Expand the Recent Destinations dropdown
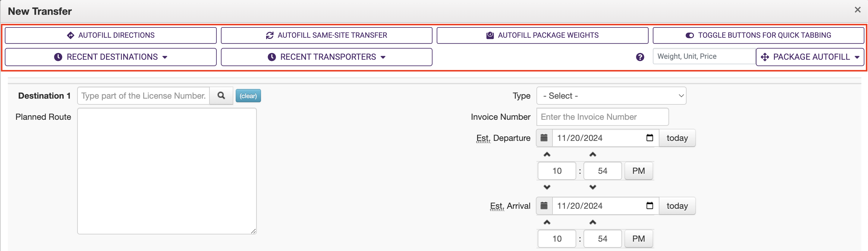Viewport: 868px width, 251px height. pos(111,57)
